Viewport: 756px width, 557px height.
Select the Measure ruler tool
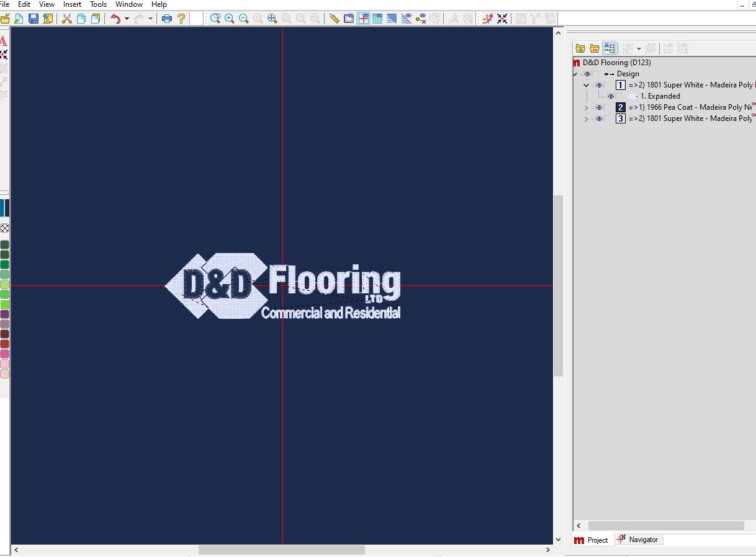pyautogui.click(x=335, y=19)
